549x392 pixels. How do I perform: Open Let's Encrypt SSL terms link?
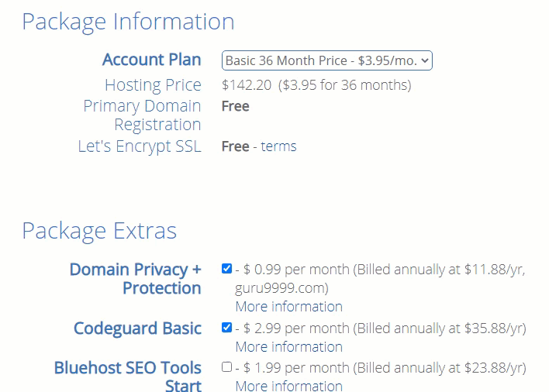click(278, 146)
